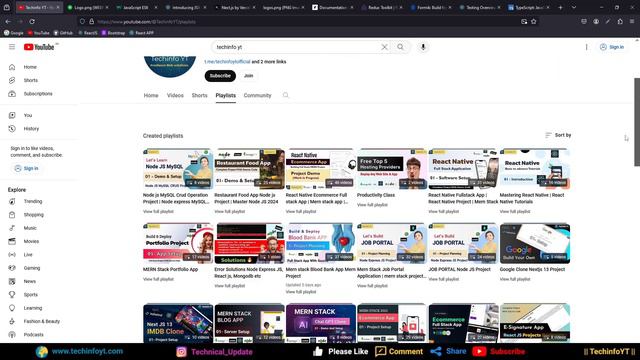Open React Native Ecommerce playlist thumbnail
The image size is (640, 360).
coord(321,169)
